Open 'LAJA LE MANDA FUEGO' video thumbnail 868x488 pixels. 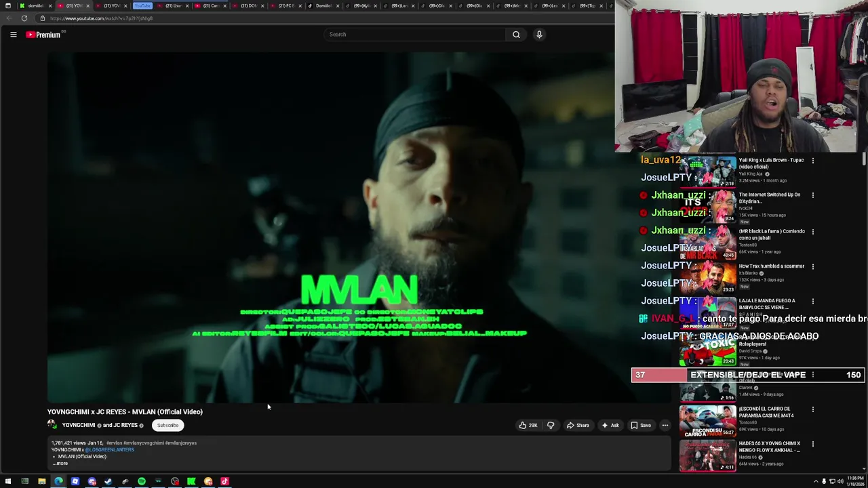tap(708, 312)
